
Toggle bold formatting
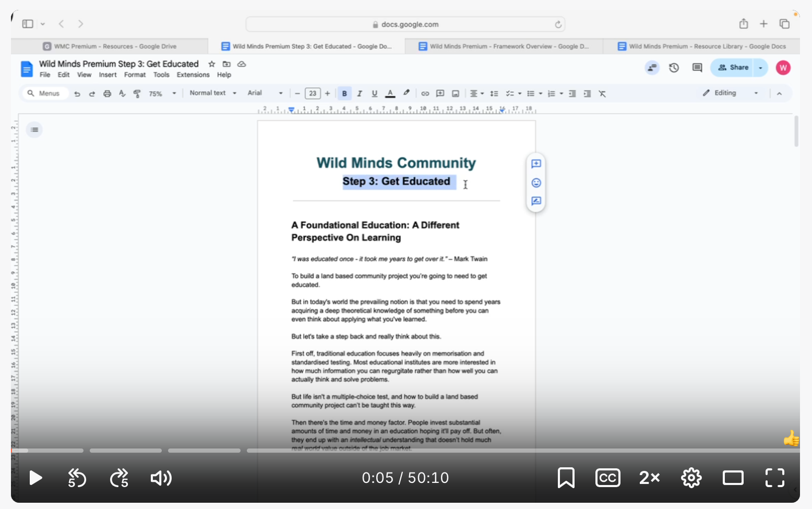coord(344,94)
